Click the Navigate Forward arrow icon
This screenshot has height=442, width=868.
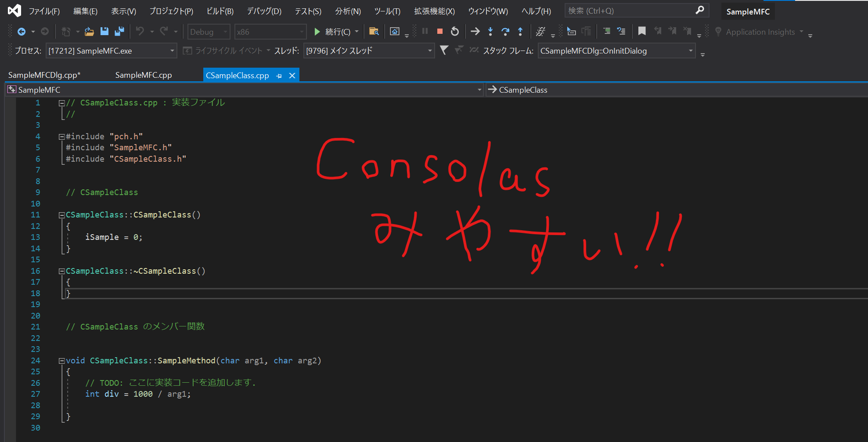45,32
